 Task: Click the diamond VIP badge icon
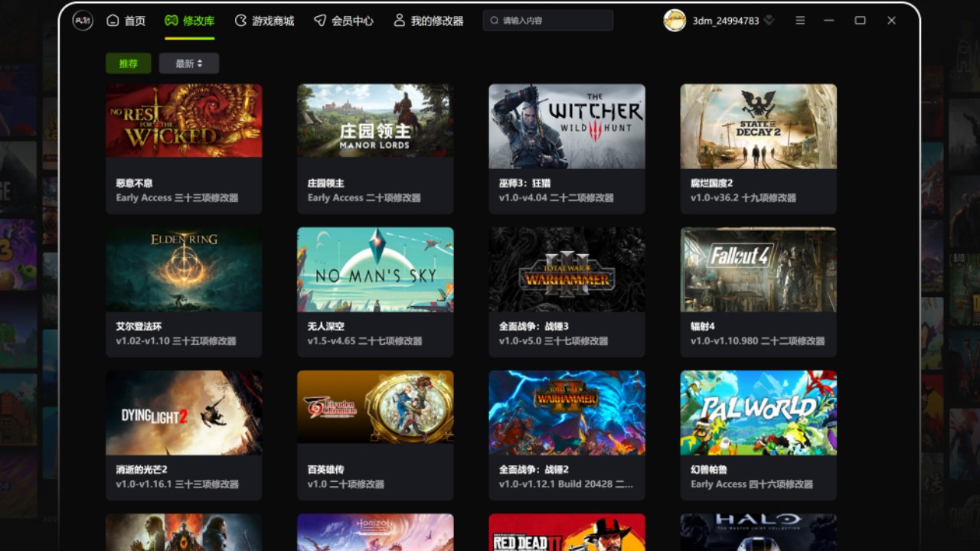tap(769, 21)
